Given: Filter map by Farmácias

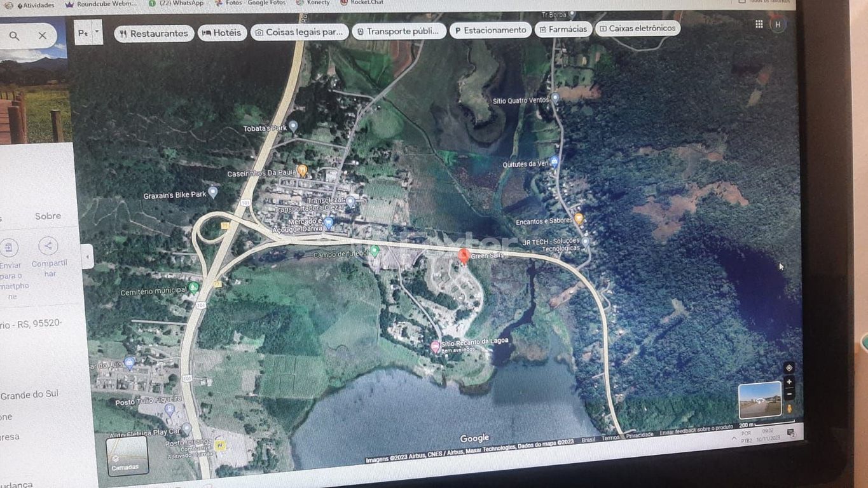Looking at the screenshot, I should point(563,29).
